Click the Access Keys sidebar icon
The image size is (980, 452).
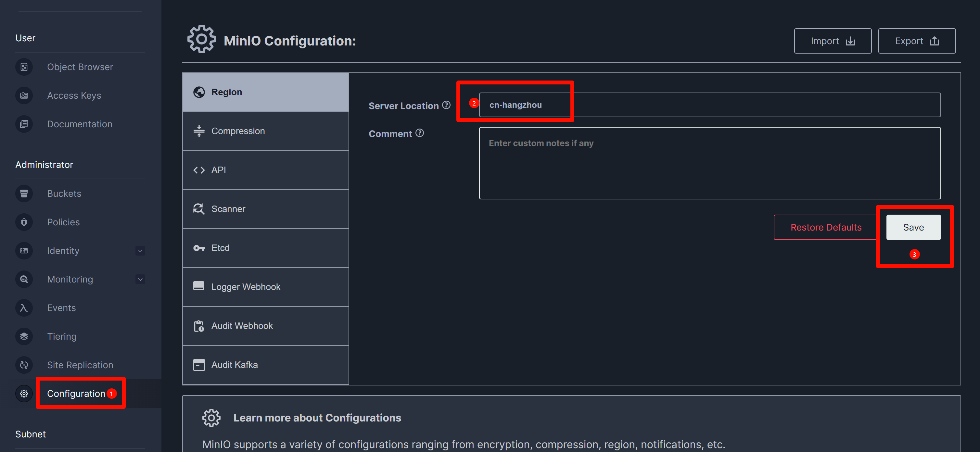(x=24, y=95)
